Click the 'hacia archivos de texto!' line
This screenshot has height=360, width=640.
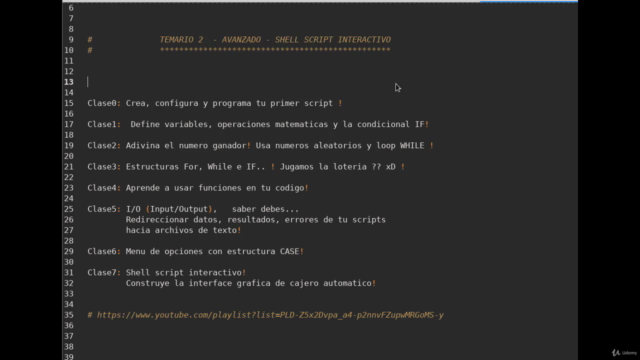183,230
